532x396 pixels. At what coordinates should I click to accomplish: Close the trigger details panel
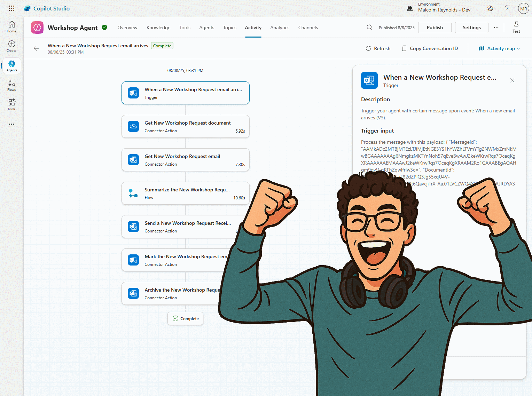click(512, 80)
